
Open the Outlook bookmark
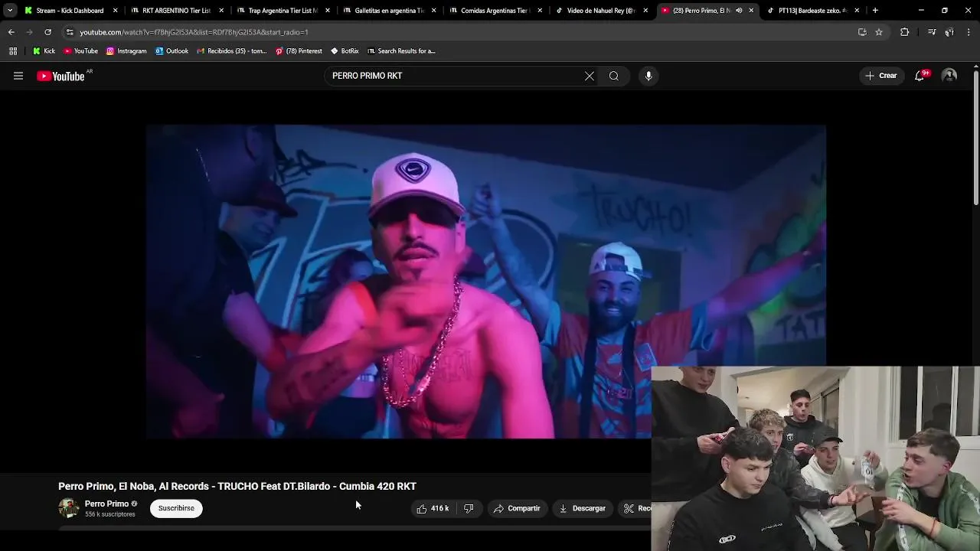pos(171,51)
